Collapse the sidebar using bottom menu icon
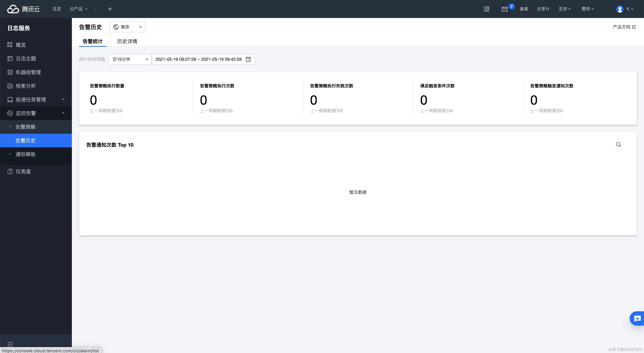The image size is (644, 353). pos(10,344)
